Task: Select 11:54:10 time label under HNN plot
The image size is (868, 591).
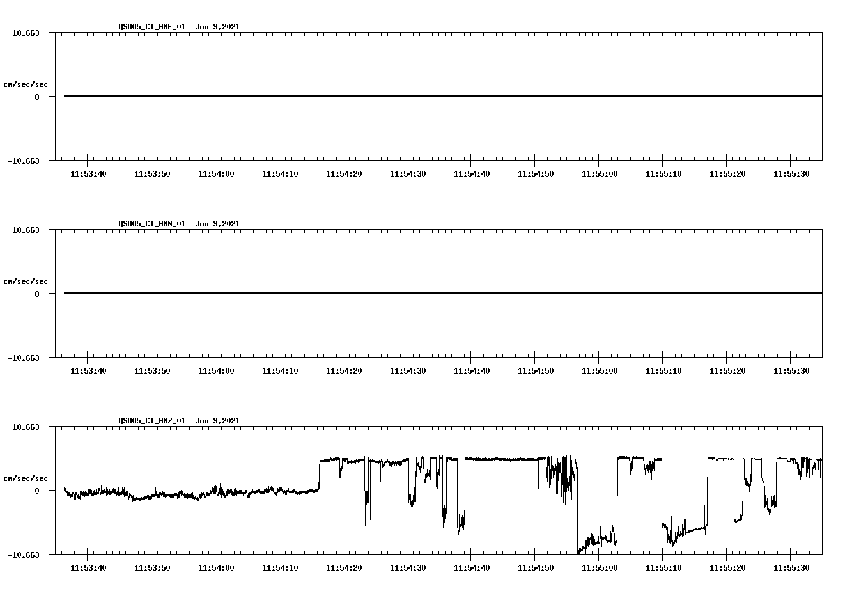Action: [280, 370]
